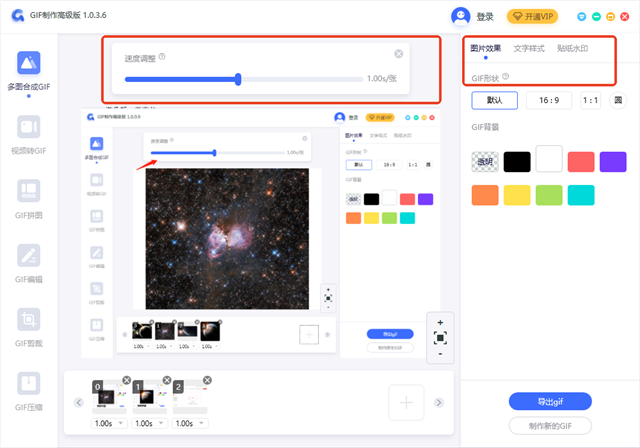The width and height of the screenshot is (640, 448).
Task: Open the blue menu icon in title bar
Action: [582, 17]
